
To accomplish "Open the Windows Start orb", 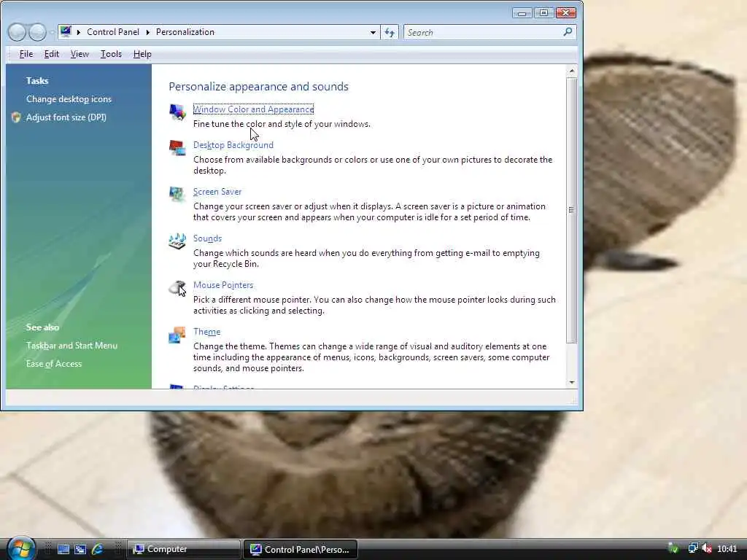I will (20, 548).
